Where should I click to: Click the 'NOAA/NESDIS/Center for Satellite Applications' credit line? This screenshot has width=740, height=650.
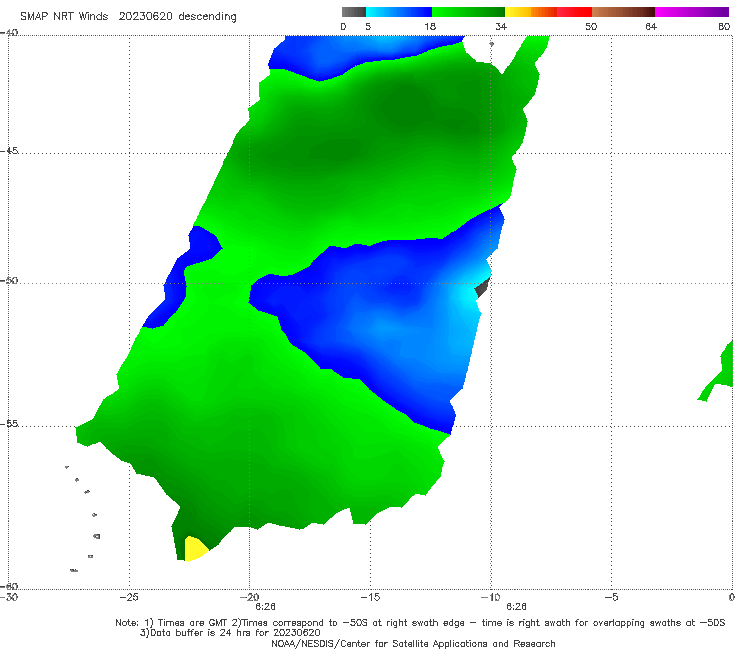(x=413, y=643)
